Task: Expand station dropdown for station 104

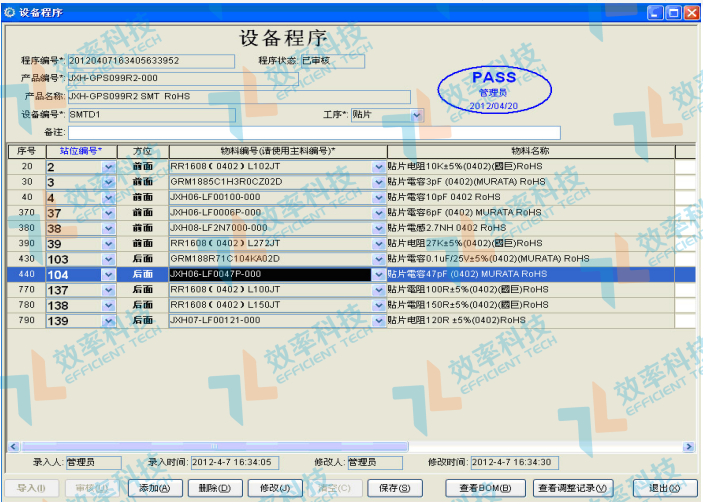Action: [x=109, y=274]
